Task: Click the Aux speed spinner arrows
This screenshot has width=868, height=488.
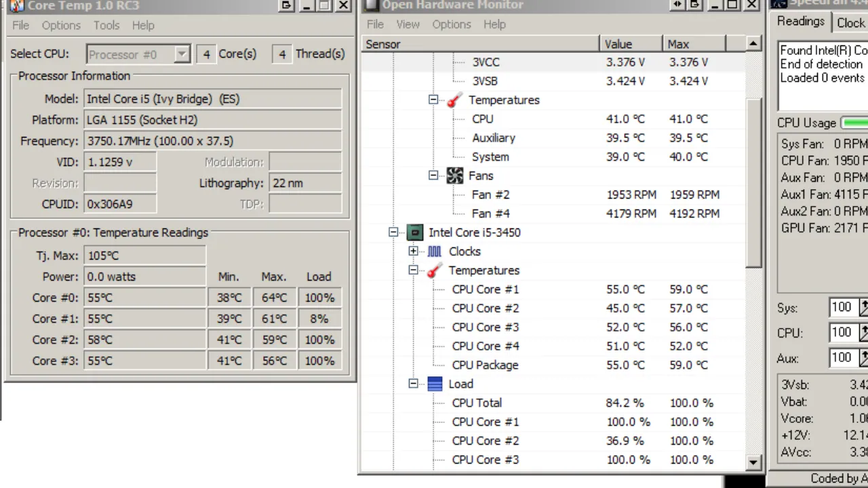Action: (863, 358)
